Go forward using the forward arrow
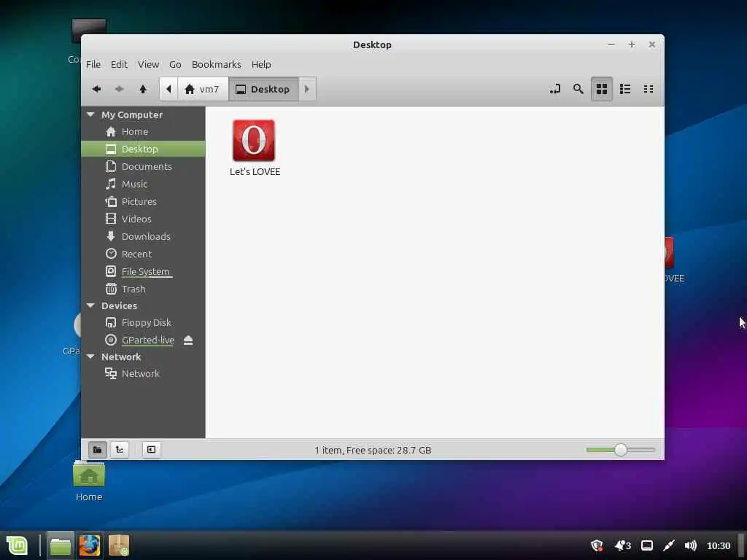 pyautogui.click(x=120, y=89)
